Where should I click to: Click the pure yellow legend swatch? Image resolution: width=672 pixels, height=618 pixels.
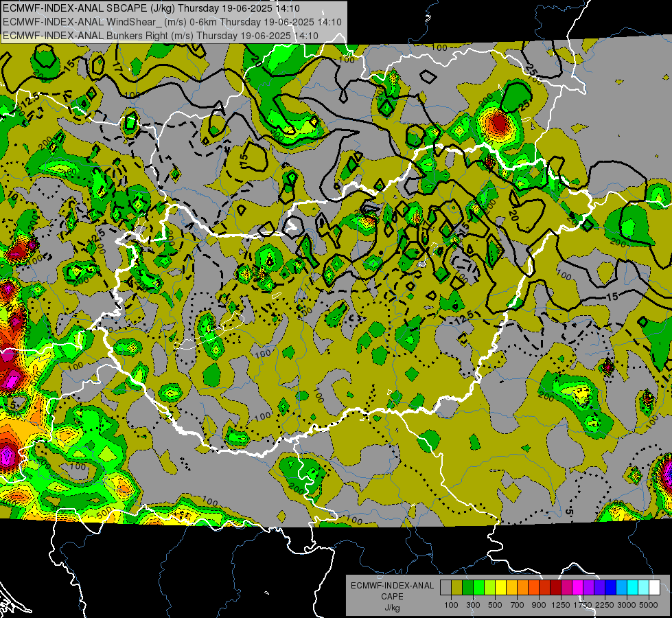click(500, 588)
